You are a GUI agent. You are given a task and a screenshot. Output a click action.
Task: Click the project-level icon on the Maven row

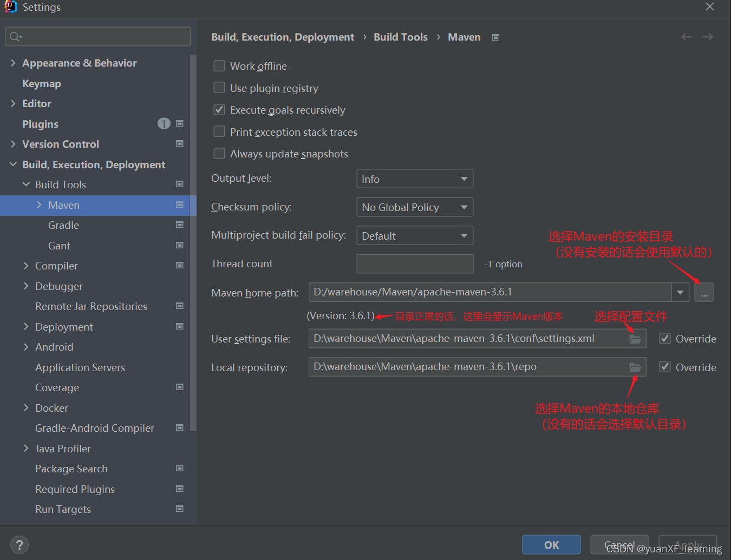pyautogui.click(x=180, y=205)
